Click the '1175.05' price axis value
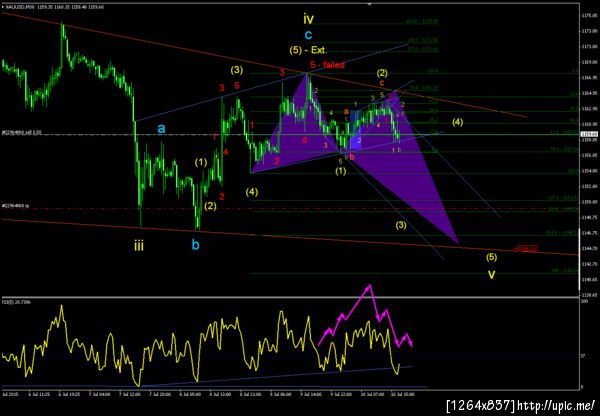 point(588,16)
